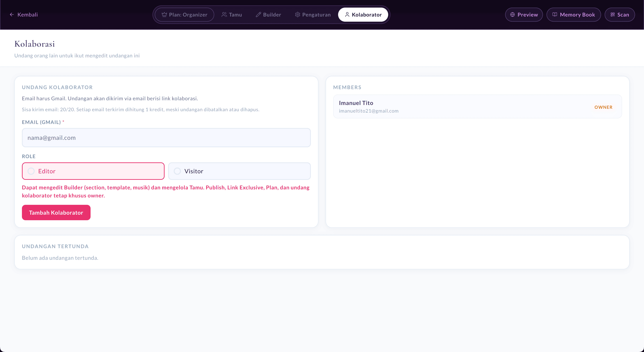Click the crown icon in Plan: Organizer
Viewport: 644px width, 352px height.
(164, 15)
